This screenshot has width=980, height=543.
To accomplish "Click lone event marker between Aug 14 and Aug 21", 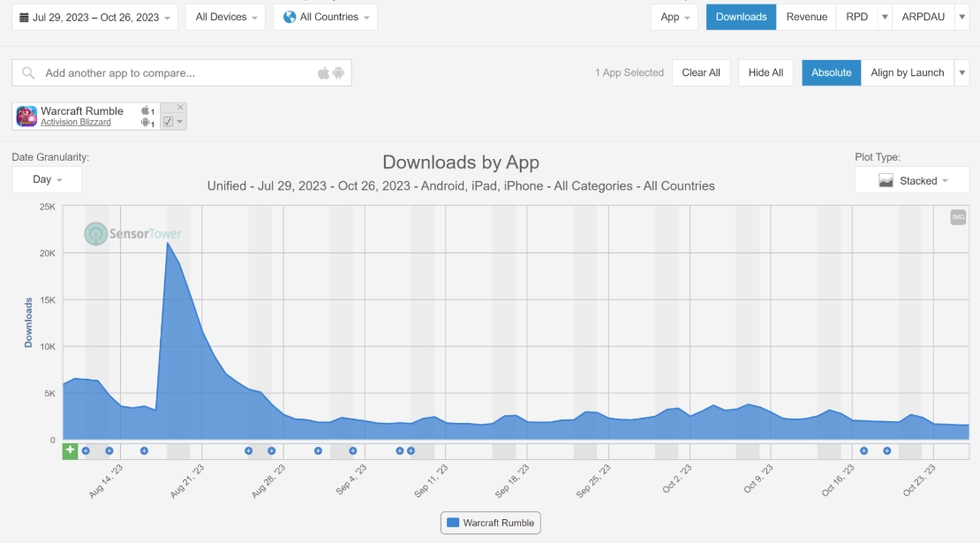I will [x=144, y=450].
